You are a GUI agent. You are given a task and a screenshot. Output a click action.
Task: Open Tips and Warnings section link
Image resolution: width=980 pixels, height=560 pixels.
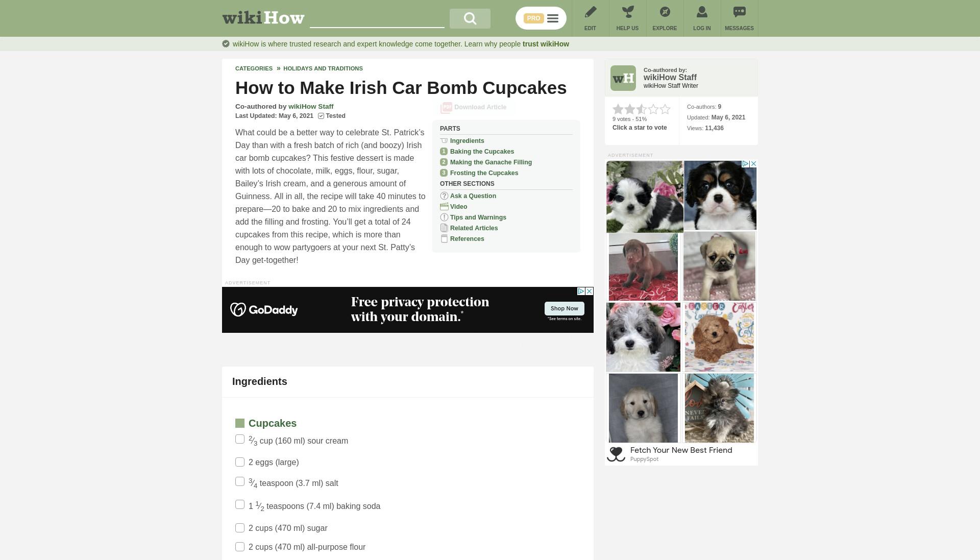(478, 217)
